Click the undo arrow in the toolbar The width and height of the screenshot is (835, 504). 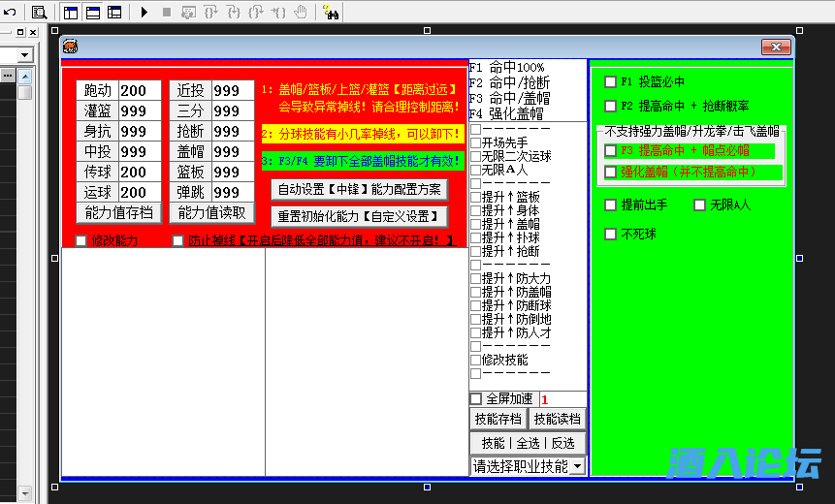pyautogui.click(x=10, y=13)
